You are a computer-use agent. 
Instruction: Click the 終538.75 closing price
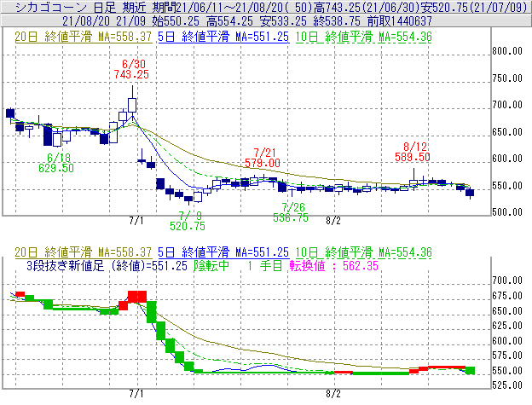[x=337, y=21]
